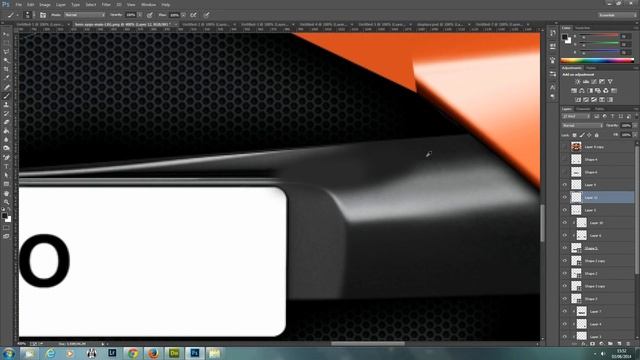Select the Lasso tool
Image resolution: width=640 pixels, height=360 pixels.
click(x=6, y=52)
